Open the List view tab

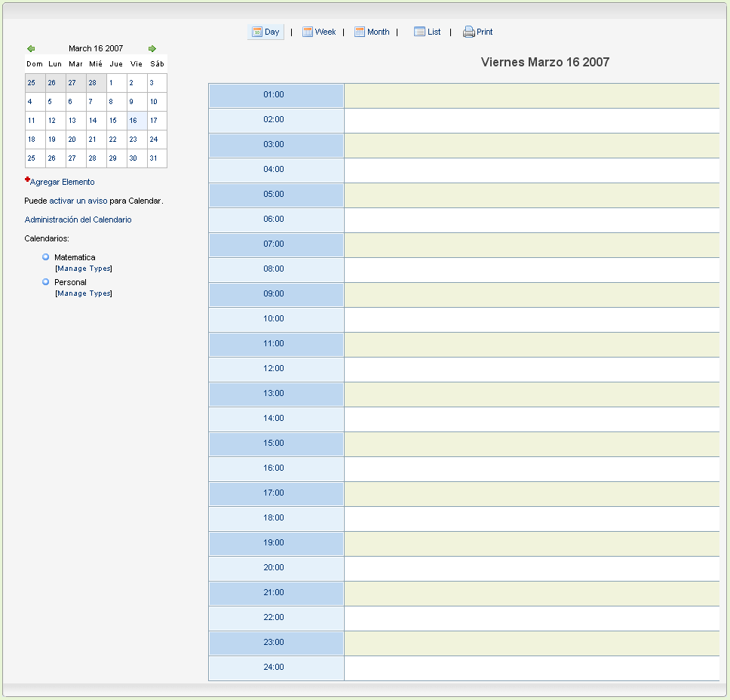(x=428, y=32)
